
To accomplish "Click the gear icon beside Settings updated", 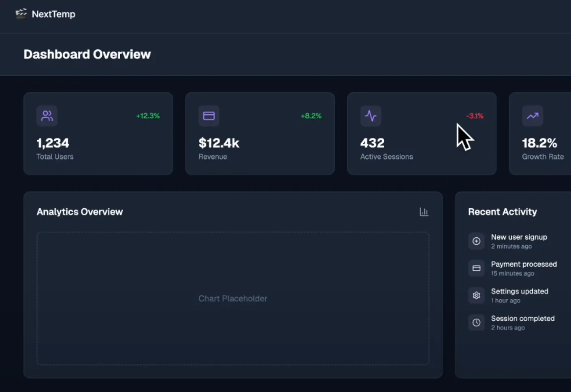I will pyautogui.click(x=477, y=296).
